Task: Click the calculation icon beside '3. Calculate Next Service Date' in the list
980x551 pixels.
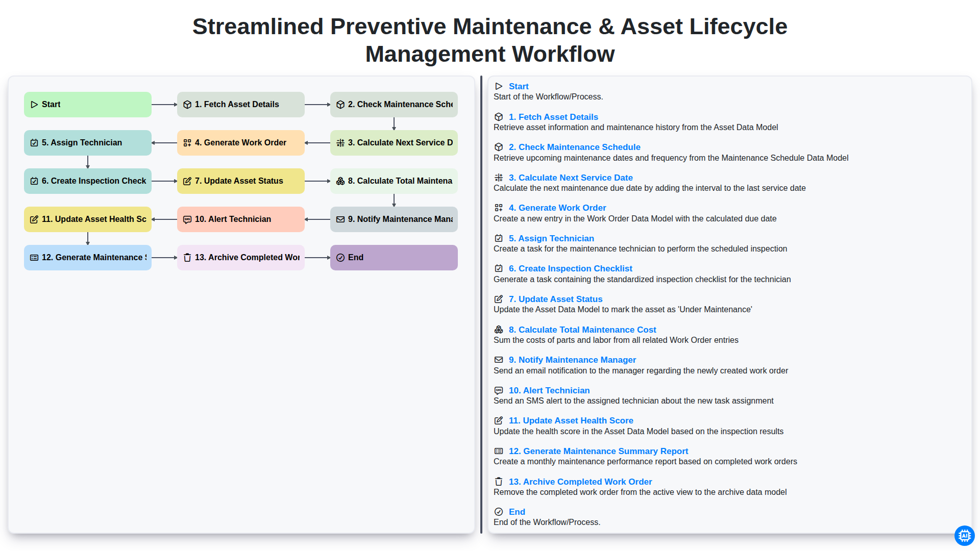Action: point(499,178)
